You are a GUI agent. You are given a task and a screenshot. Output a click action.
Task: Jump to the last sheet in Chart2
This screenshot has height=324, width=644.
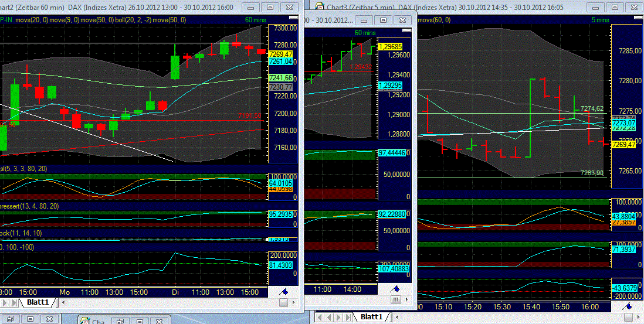15,303
